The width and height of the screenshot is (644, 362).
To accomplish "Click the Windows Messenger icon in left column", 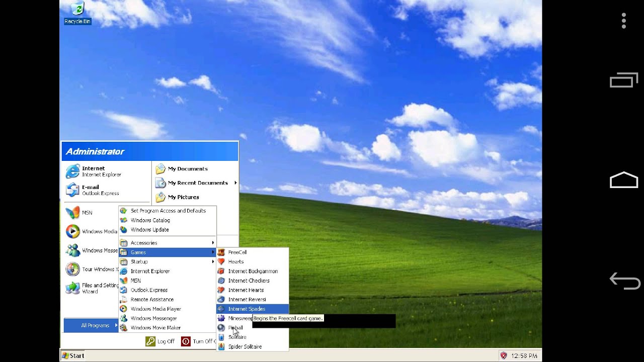I will [73, 250].
